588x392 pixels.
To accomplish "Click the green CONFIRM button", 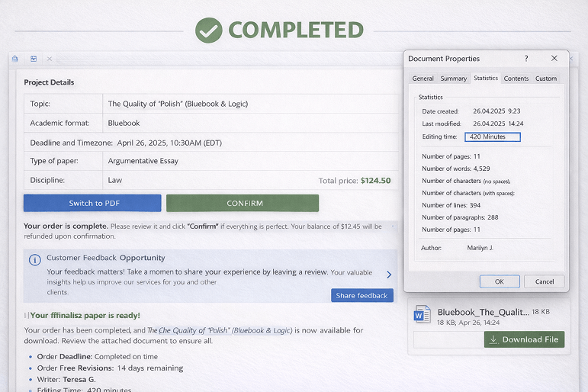I will 244,204.
